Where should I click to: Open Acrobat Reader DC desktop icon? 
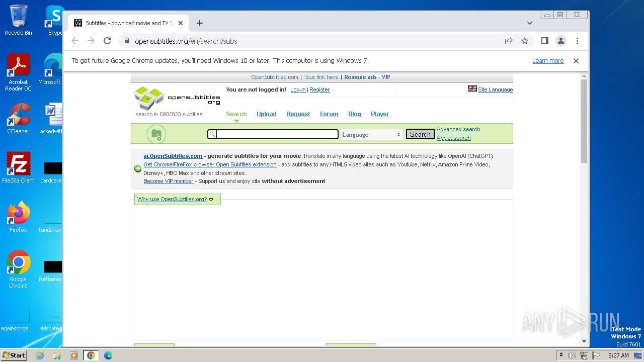[x=18, y=72]
